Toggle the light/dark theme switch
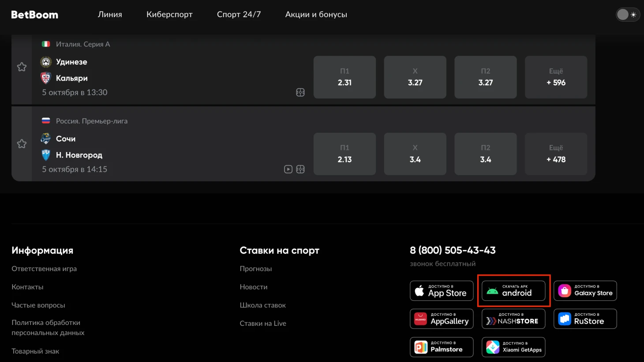The image size is (644, 362). click(628, 15)
